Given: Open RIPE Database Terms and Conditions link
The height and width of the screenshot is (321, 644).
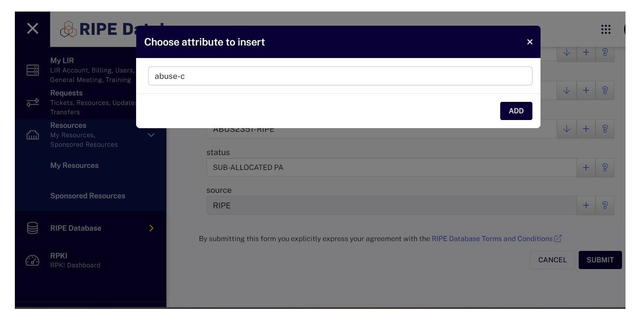Looking at the screenshot, I should pos(496,238).
